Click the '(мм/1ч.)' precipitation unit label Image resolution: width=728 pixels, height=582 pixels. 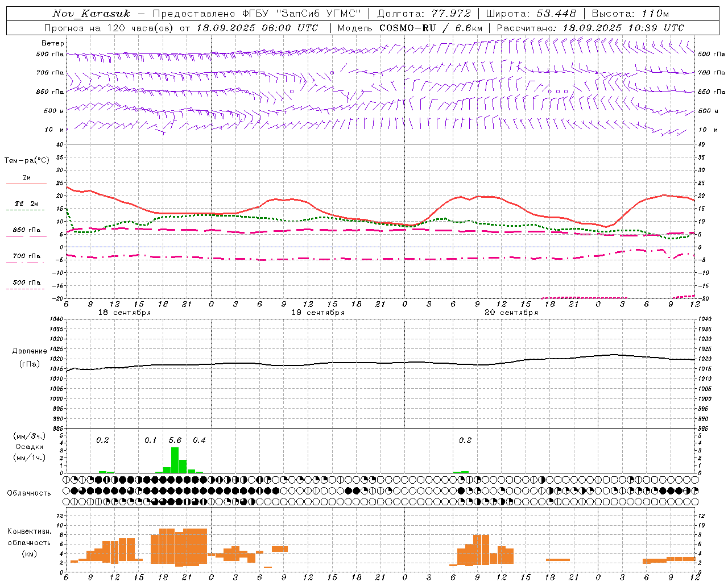pyautogui.click(x=30, y=458)
